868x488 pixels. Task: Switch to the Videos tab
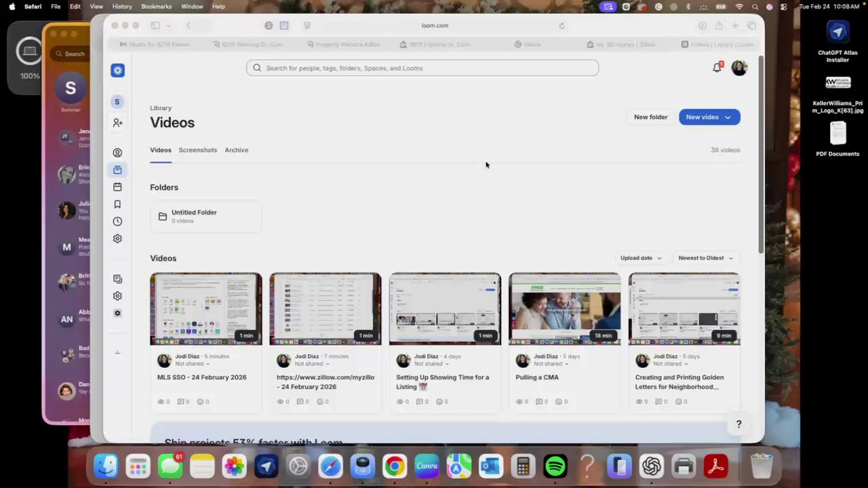161,150
